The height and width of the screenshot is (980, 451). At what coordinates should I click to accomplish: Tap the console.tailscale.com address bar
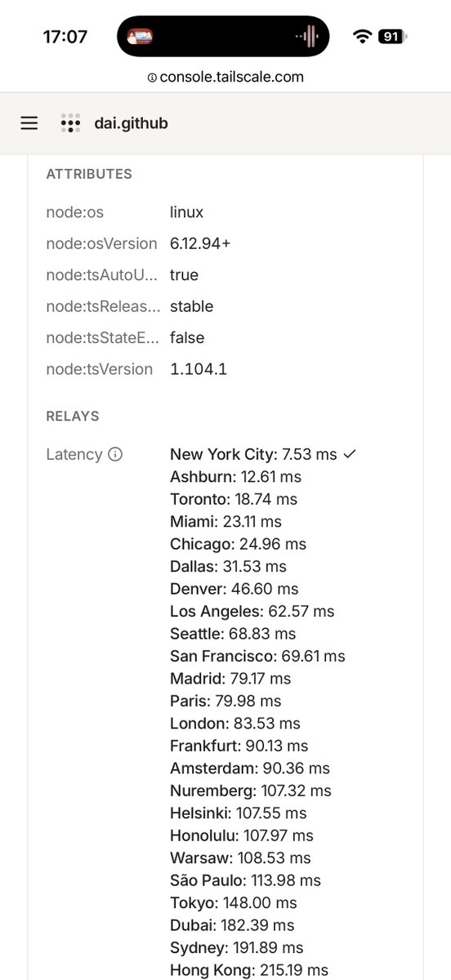(225, 78)
